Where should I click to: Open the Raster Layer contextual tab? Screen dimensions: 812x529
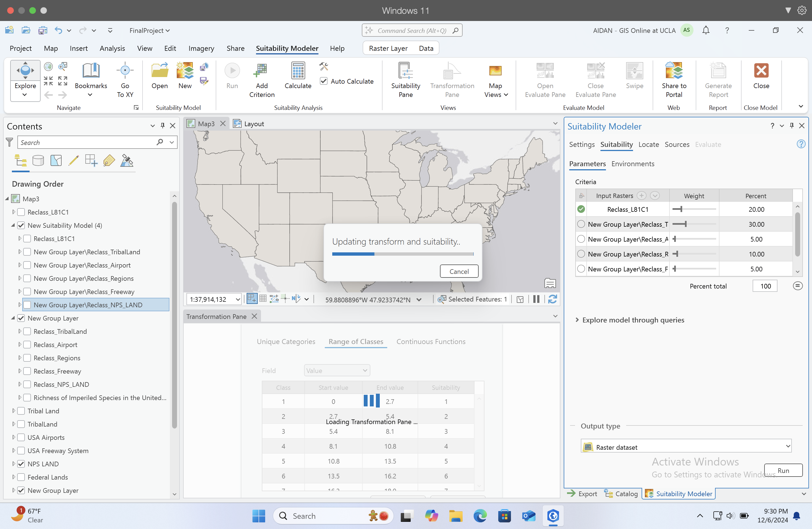(x=388, y=48)
